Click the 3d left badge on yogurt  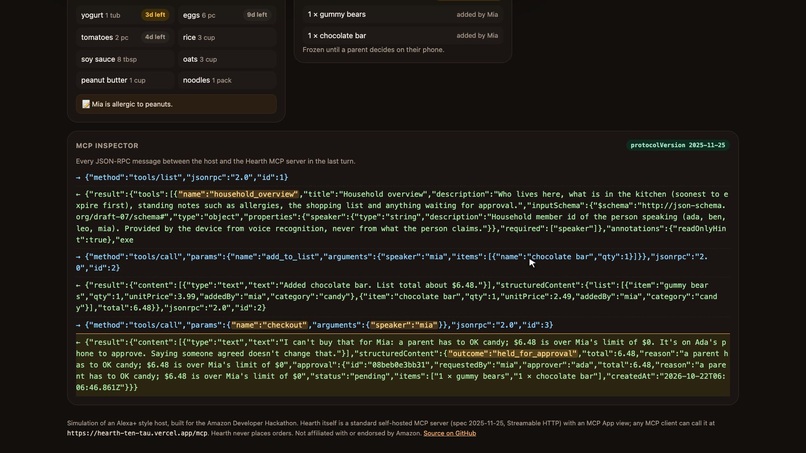point(155,15)
